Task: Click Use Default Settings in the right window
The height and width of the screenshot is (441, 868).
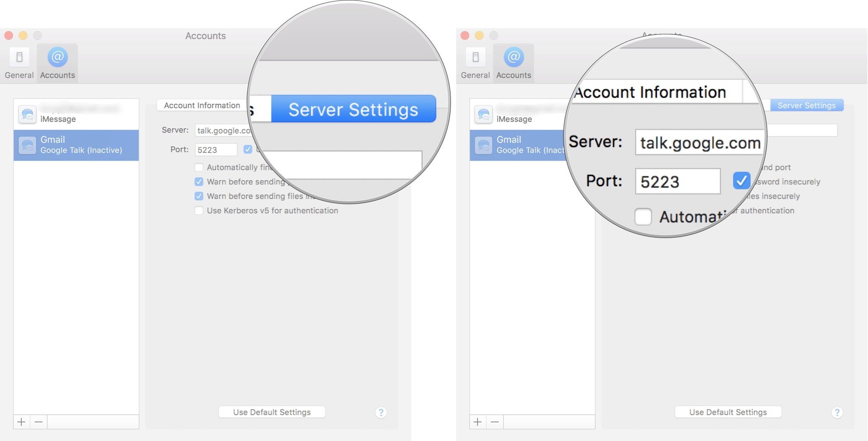Action: (x=728, y=412)
